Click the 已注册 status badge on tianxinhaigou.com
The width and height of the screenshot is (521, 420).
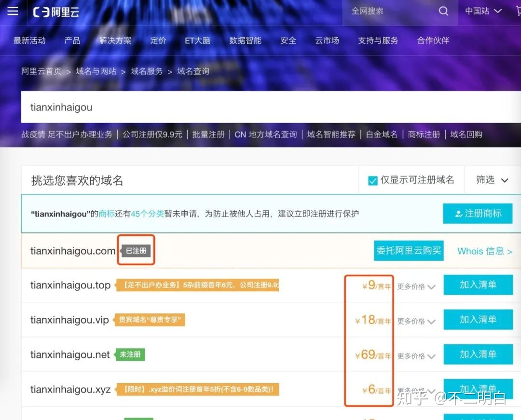point(136,250)
